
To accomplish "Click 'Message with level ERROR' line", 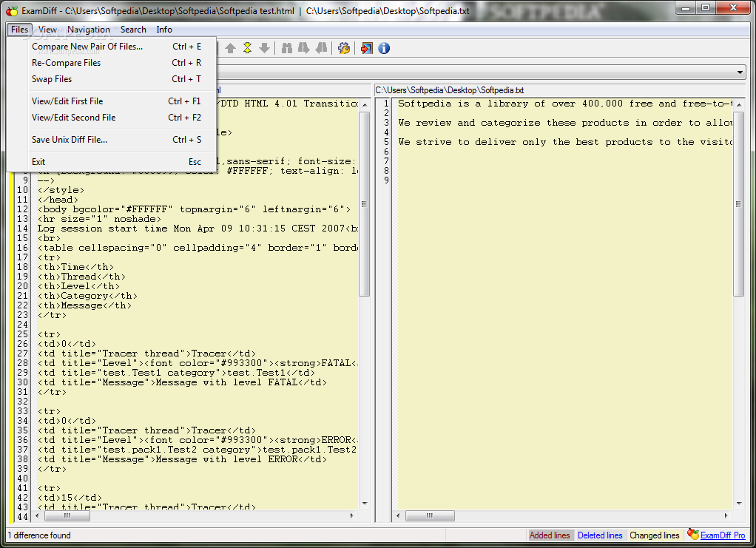I will [x=182, y=459].
